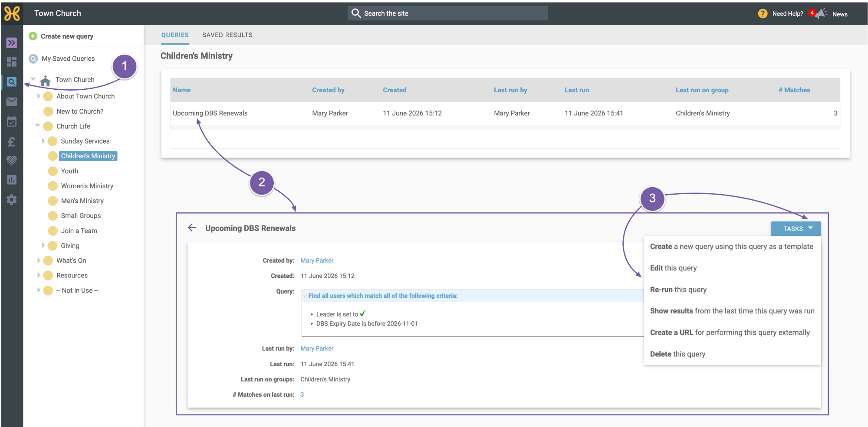The width and height of the screenshot is (868, 427).
Task: Sort table by Created by column header
Action: click(328, 90)
